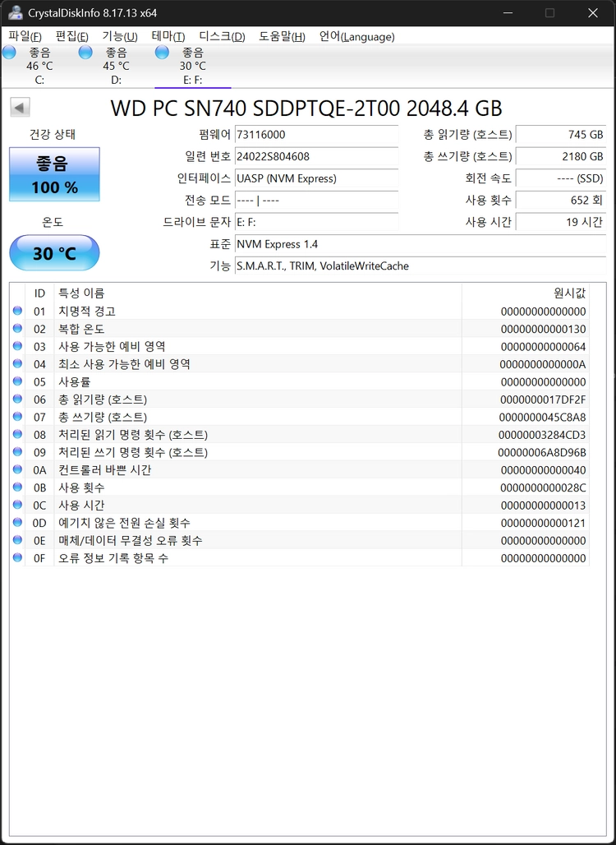Image resolution: width=616 pixels, height=845 pixels.
Task: Click the serial number field 24022S804608
Action: 316,157
